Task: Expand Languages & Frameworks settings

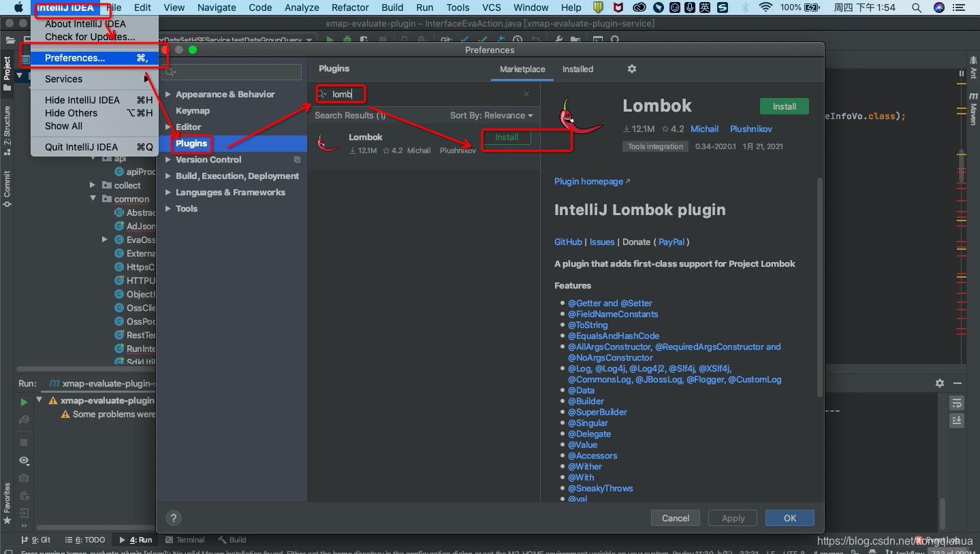Action: point(168,193)
